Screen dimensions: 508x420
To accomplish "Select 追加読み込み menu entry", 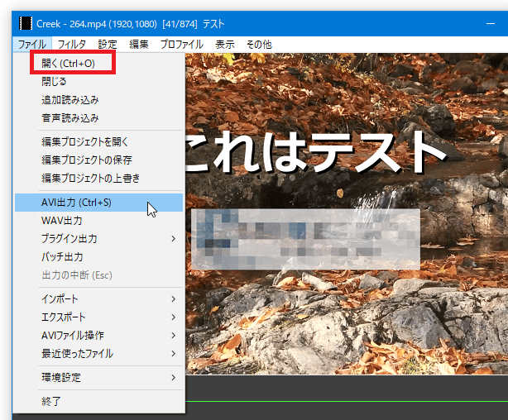I will pyautogui.click(x=98, y=100).
